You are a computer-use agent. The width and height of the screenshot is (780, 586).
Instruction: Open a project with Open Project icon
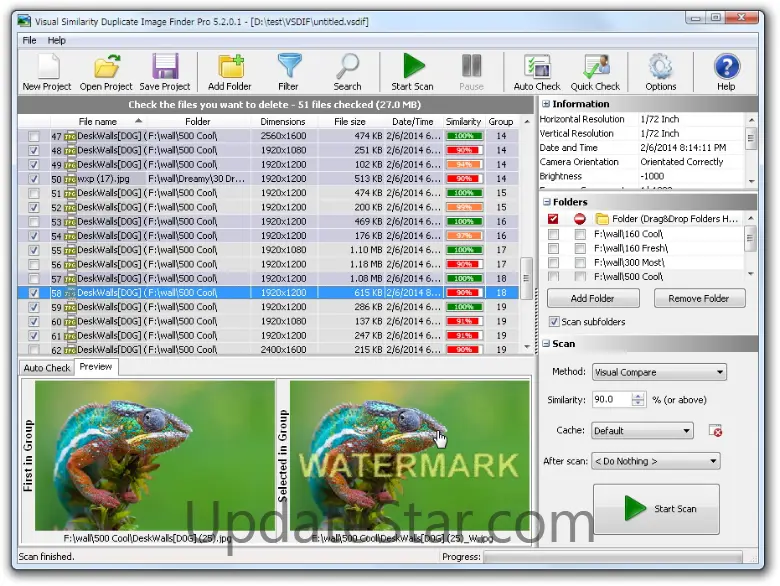[106, 72]
